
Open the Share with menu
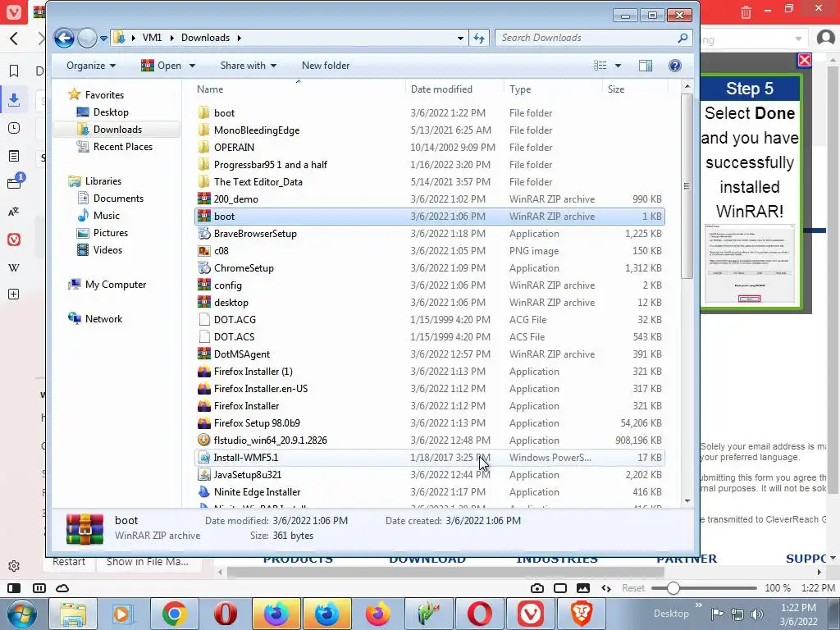coord(248,66)
